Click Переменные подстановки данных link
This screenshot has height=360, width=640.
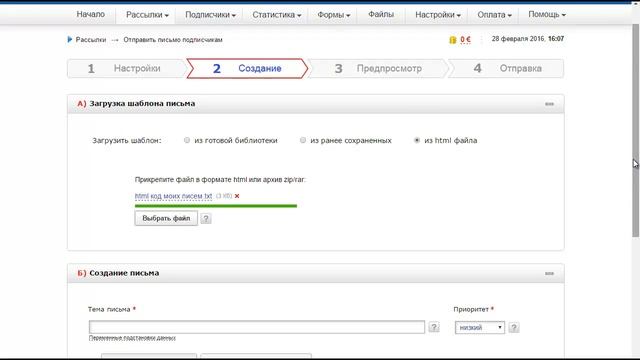[x=132, y=338]
